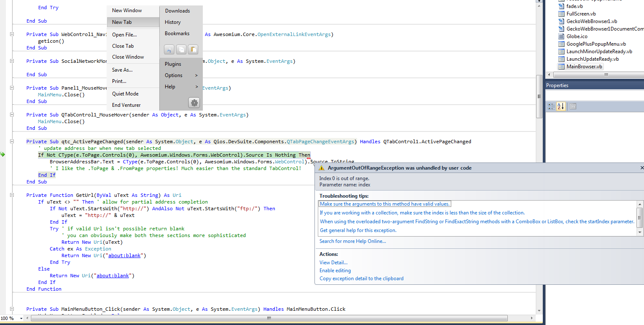Select FullScreen.vb in Solution Explorer
Viewport: 644px width, 325px height.
pyautogui.click(x=581, y=14)
